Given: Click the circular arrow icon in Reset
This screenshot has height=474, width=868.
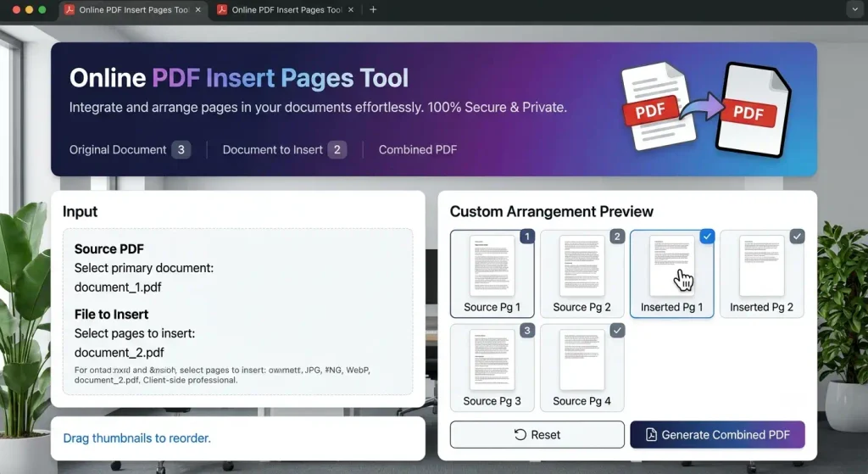Looking at the screenshot, I should coord(520,435).
